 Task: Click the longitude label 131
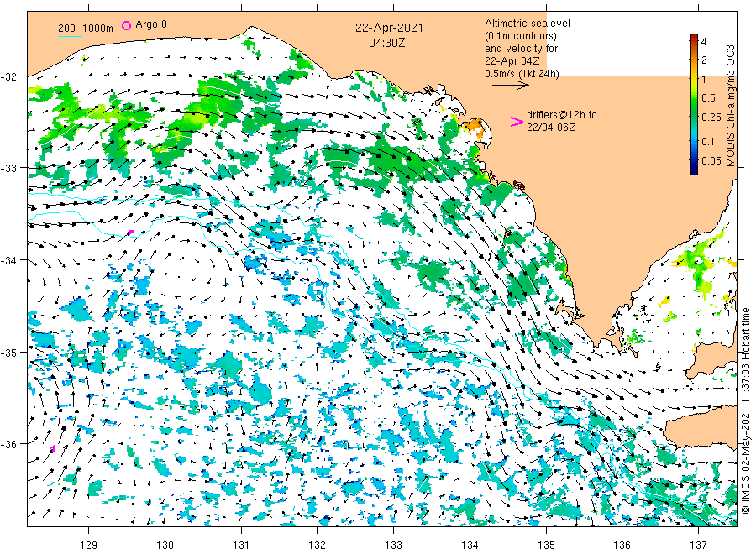coord(241,546)
